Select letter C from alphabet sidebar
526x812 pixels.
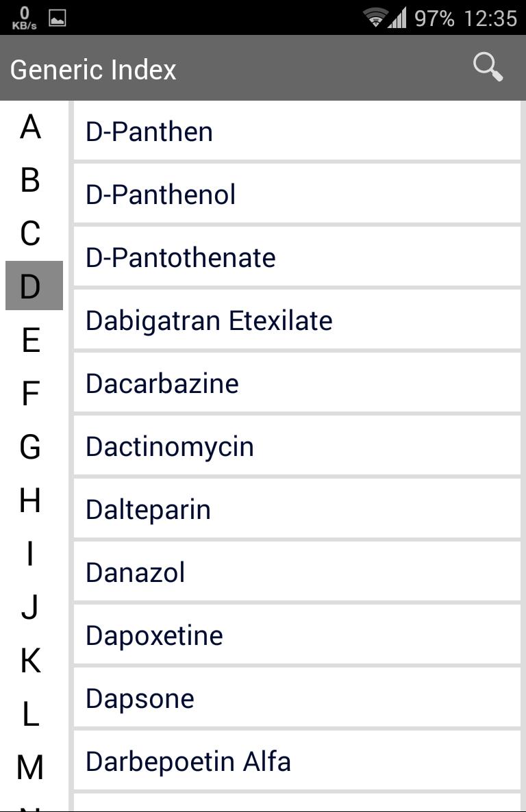(x=29, y=232)
